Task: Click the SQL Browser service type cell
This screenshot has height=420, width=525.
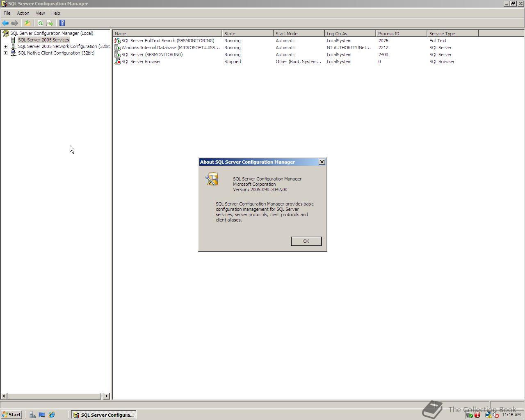Action: click(x=442, y=62)
